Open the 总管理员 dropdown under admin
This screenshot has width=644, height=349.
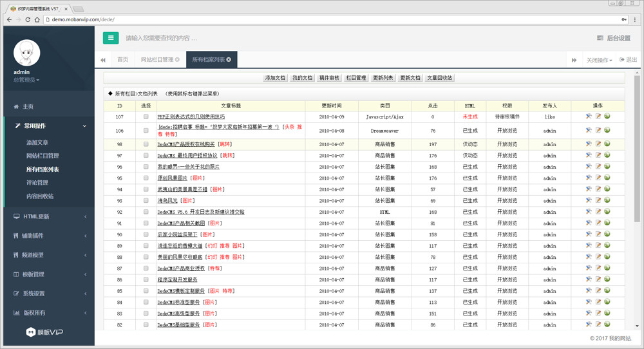26,80
